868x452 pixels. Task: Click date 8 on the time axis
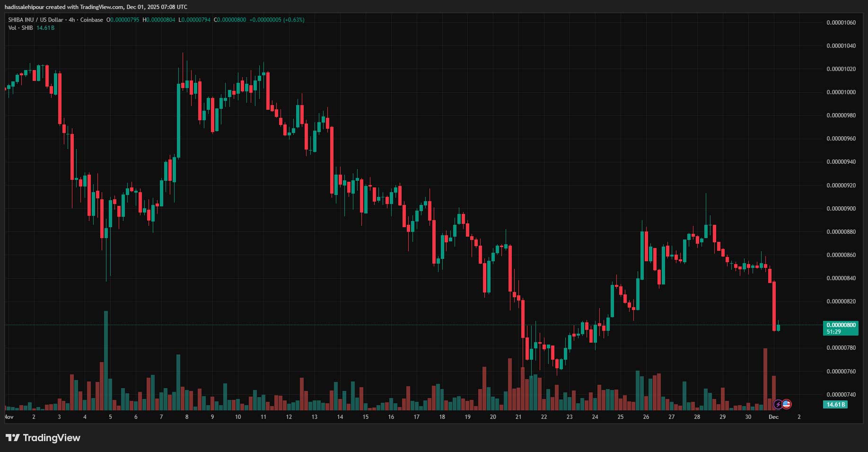(187, 417)
